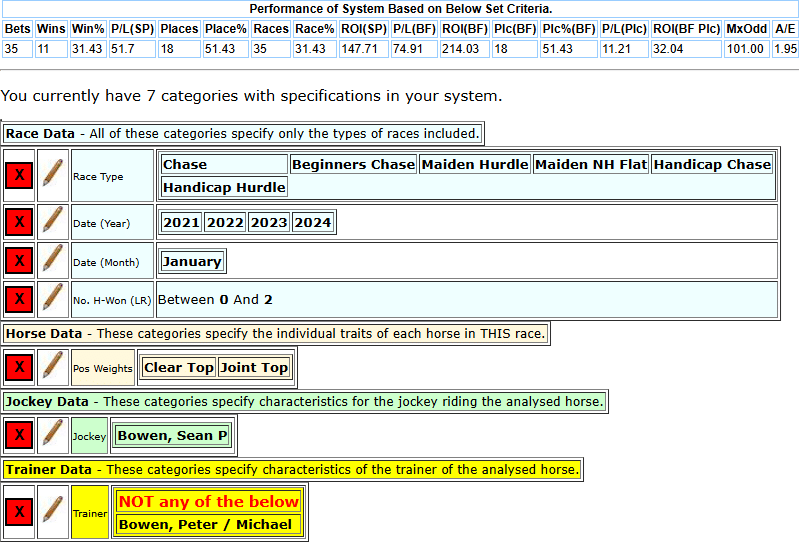The image size is (799, 543).
Task: Delete the No. H-Won (LR) criterion
Action: 19,299
